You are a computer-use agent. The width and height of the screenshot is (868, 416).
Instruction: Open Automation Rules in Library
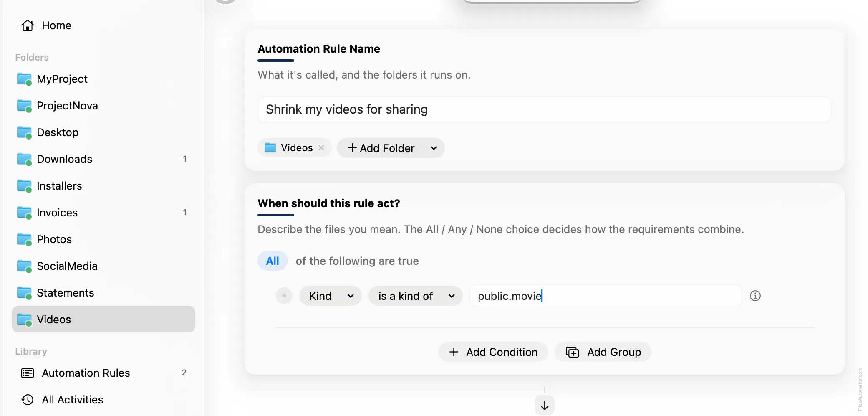coord(103,373)
